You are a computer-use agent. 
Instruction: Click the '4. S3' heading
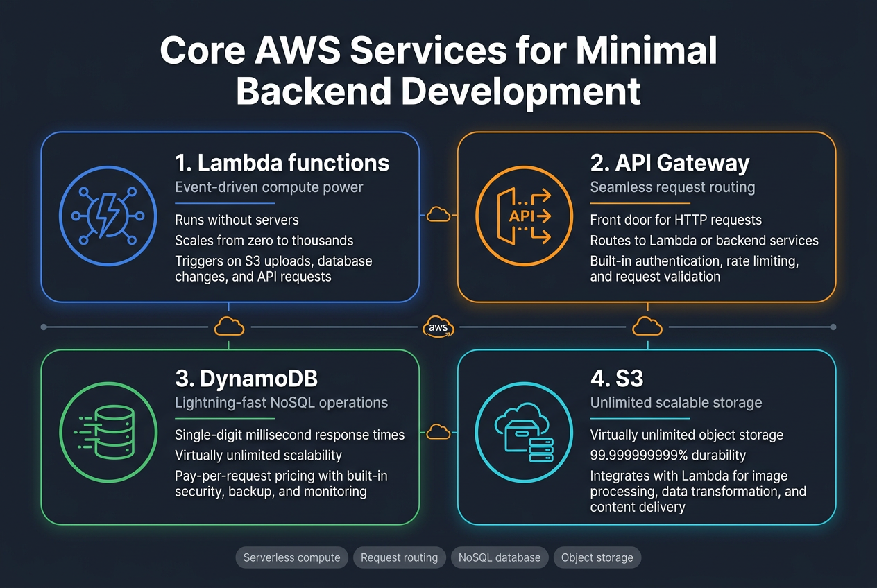(617, 379)
